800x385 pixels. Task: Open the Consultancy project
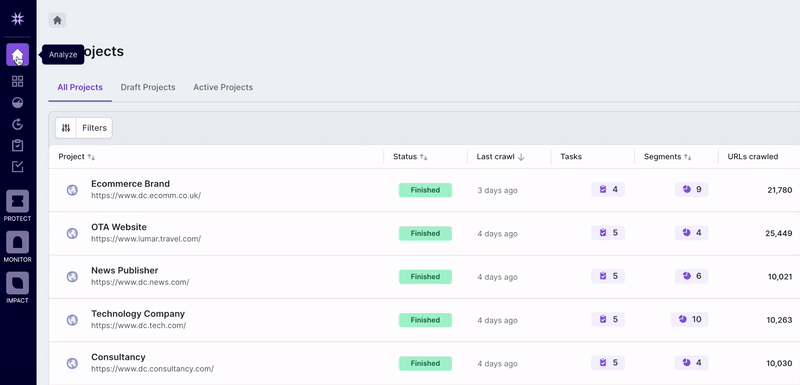pos(118,357)
